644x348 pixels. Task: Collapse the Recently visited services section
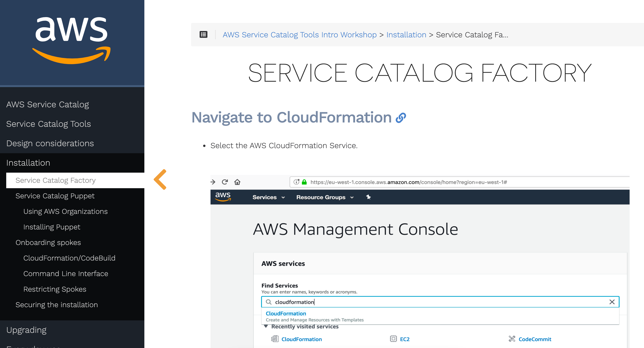(266, 326)
